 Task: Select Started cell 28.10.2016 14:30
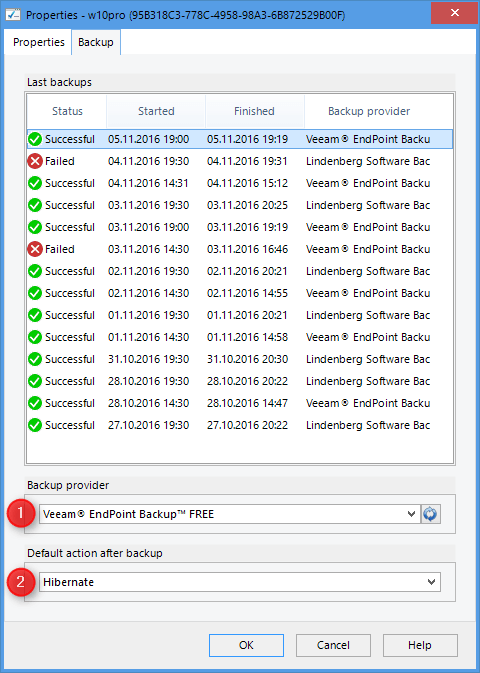tap(149, 403)
